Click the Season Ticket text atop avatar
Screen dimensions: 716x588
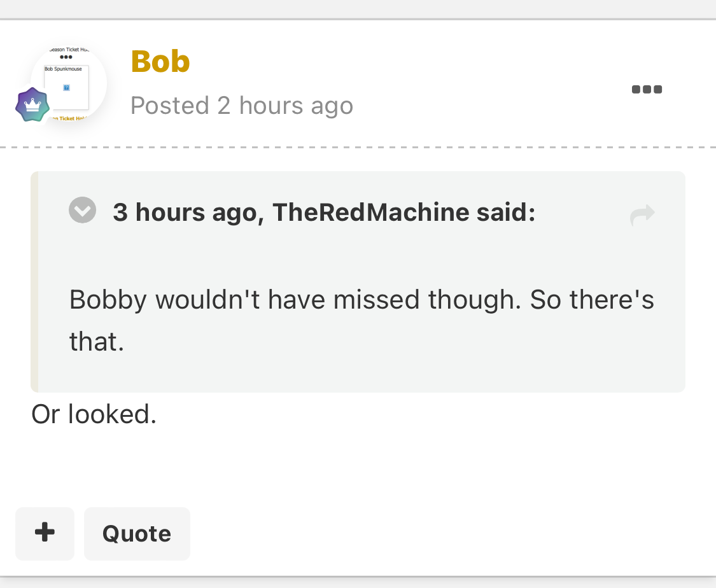pyautogui.click(x=69, y=49)
